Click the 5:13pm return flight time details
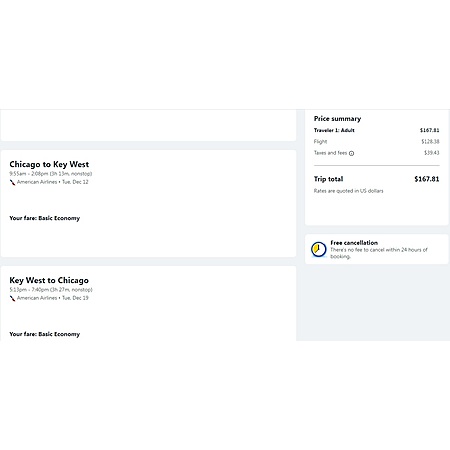The height and width of the screenshot is (450, 450). point(51,290)
